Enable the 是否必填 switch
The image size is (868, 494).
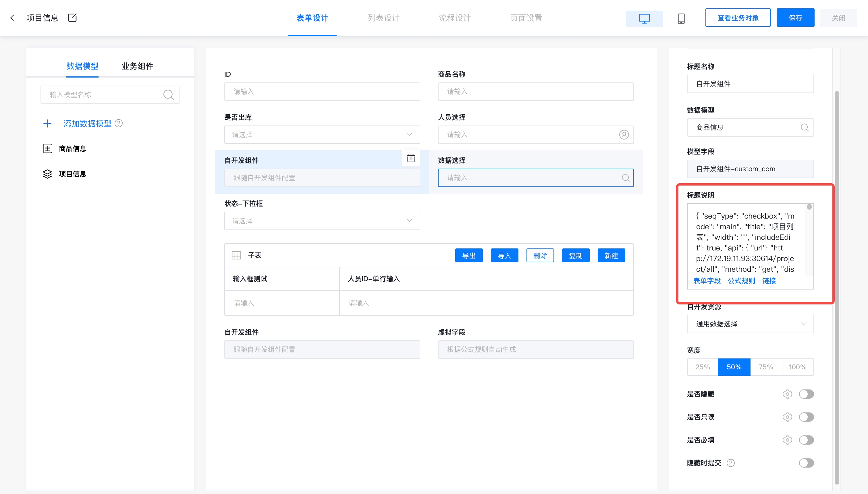point(806,440)
